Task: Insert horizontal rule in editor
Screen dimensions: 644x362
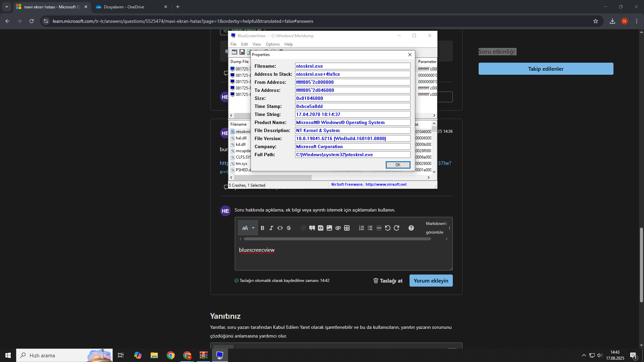Action: [379, 228]
